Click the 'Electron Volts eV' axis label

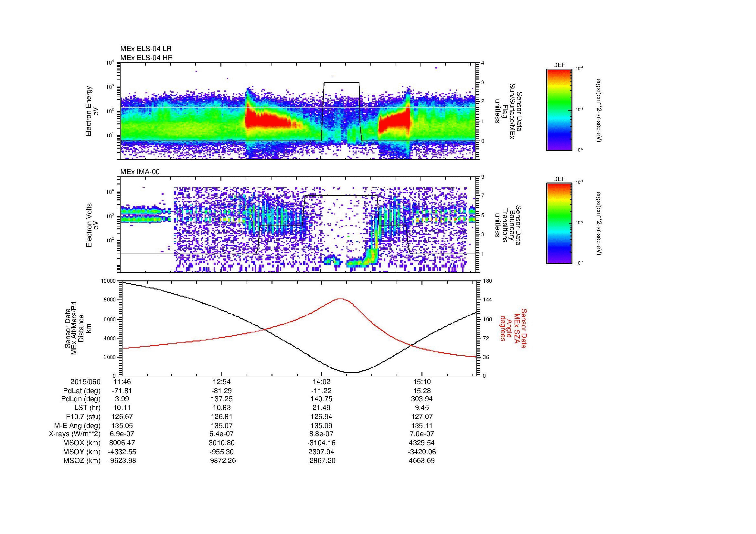click(92, 225)
